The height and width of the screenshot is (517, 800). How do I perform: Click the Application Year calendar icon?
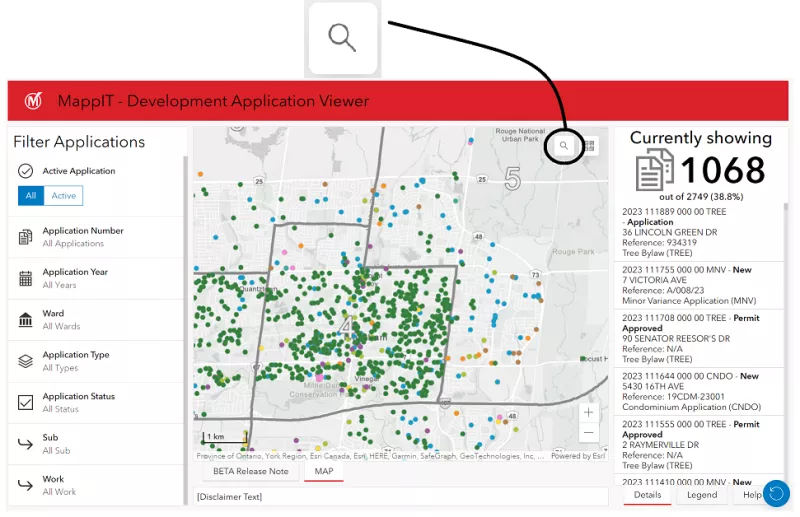[26, 278]
